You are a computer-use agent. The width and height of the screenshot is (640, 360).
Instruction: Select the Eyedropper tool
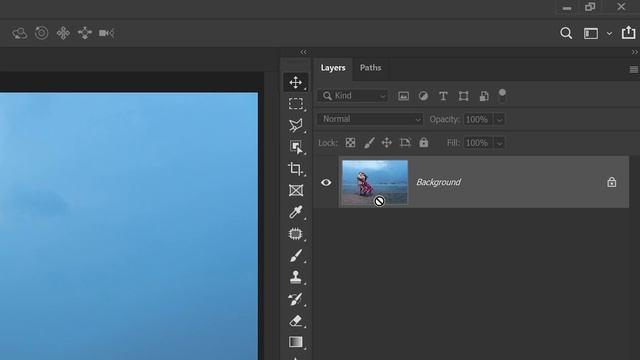click(296, 212)
